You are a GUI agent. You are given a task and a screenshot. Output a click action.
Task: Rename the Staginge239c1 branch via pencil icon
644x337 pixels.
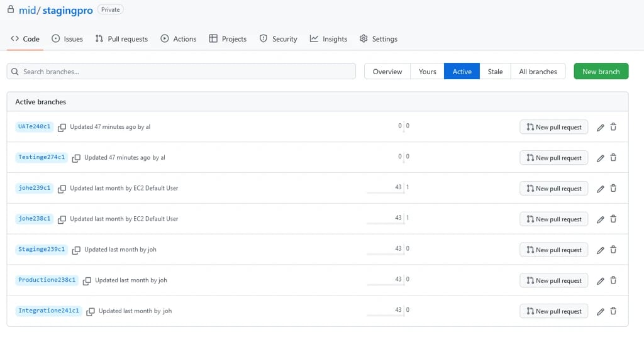tap(600, 250)
